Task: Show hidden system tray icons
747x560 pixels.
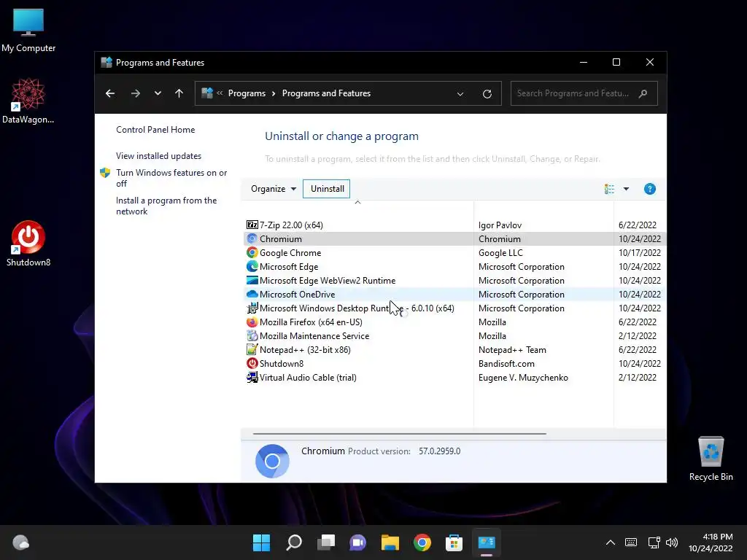Action: [x=611, y=542]
